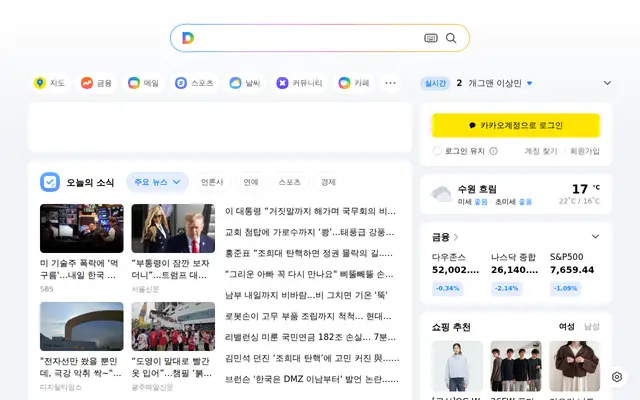Open headline 교회 첨탑에 가로수까지 '쾅'
The width and height of the screenshot is (640, 400).
pyautogui.click(x=309, y=233)
